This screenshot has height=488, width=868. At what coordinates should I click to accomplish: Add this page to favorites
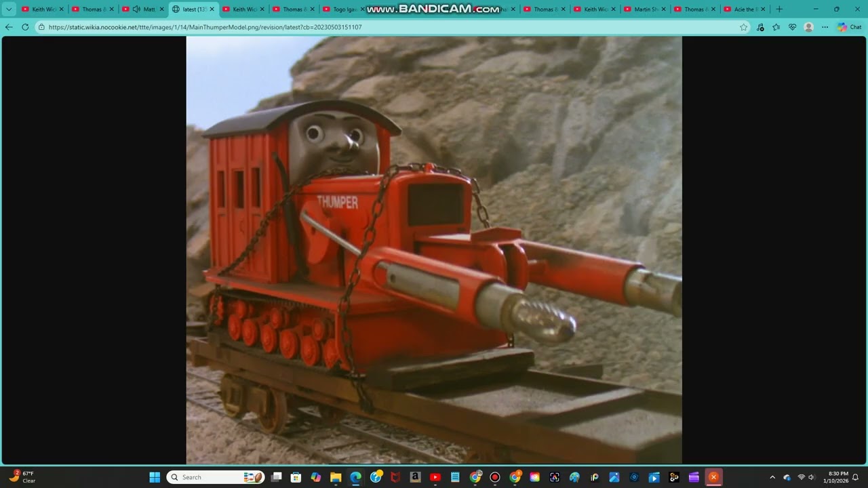743,27
